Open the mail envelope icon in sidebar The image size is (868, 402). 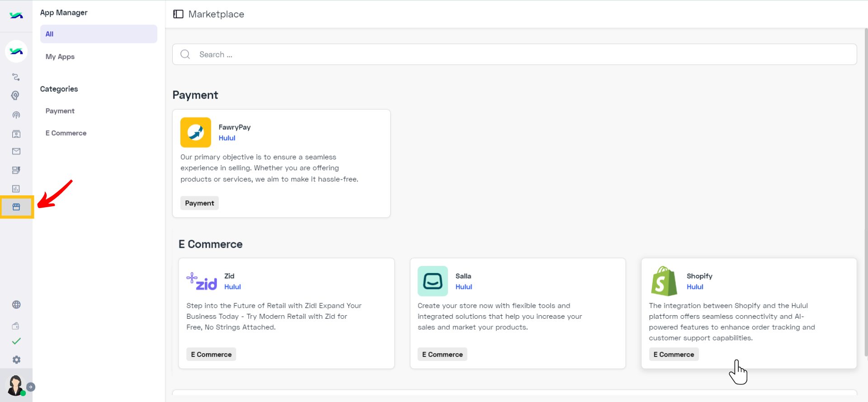(x=16, y=151)
